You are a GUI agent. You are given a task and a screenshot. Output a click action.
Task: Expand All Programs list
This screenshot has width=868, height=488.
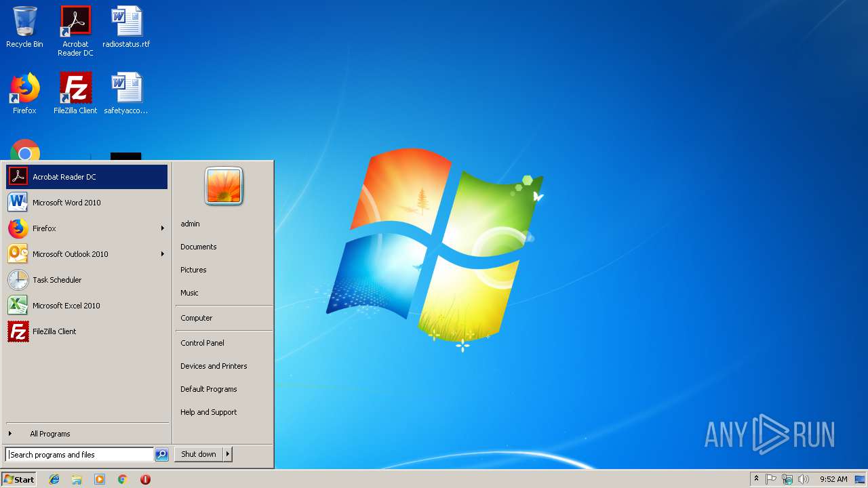87,434
